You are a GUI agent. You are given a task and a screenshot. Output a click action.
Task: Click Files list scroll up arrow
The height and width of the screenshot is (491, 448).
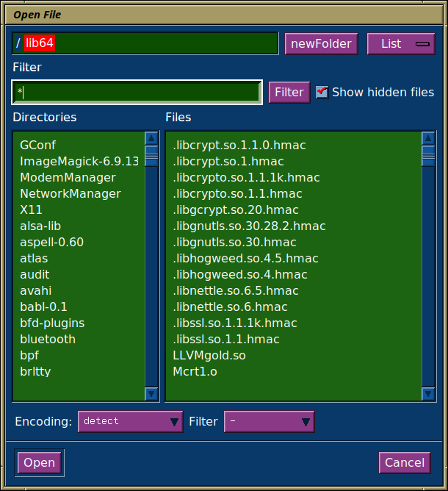[x=428, y=138]
